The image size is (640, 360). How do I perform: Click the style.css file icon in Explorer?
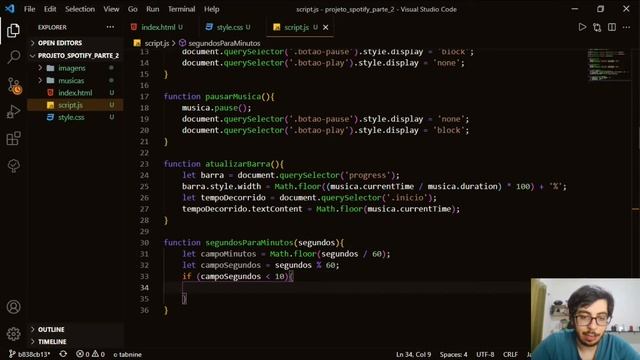(x=50, y=117)
